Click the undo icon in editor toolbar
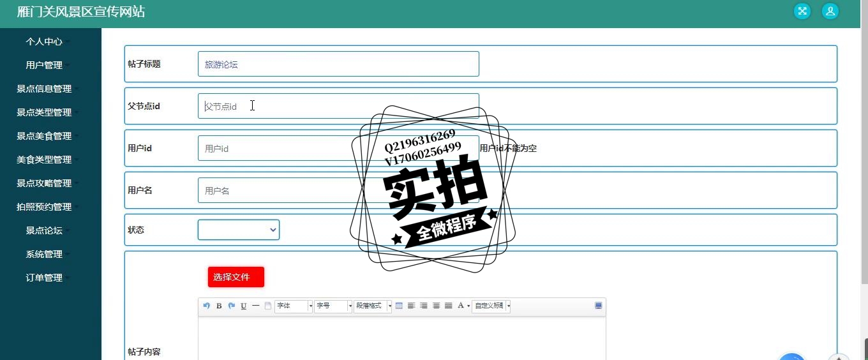The width and height of the screenshot is (868, 360). [x=206, y=306]
